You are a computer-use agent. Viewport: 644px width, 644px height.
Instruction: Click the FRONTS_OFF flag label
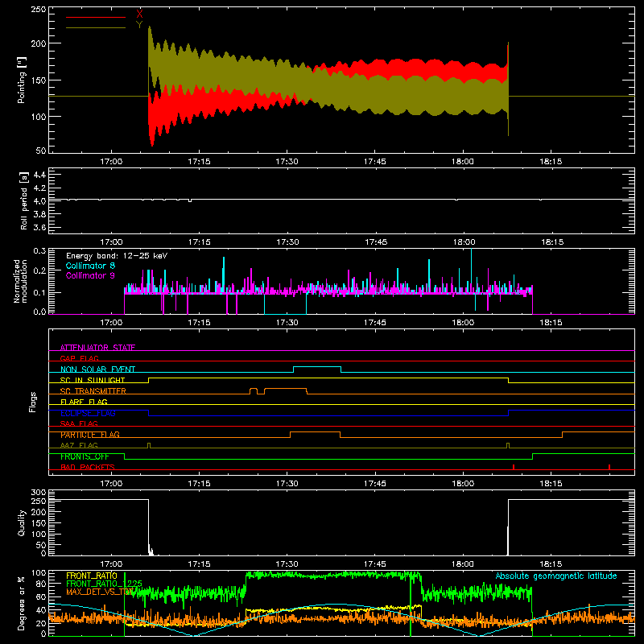pos(85,456)
